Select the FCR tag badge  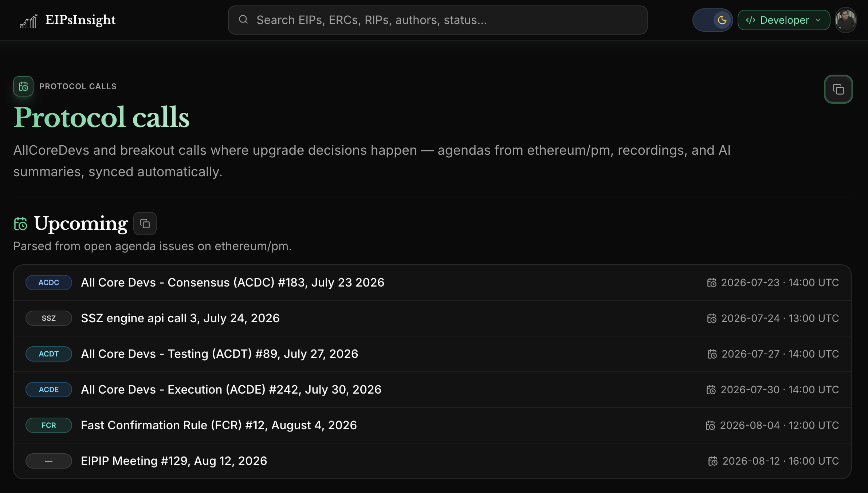[x=49, y=425]
